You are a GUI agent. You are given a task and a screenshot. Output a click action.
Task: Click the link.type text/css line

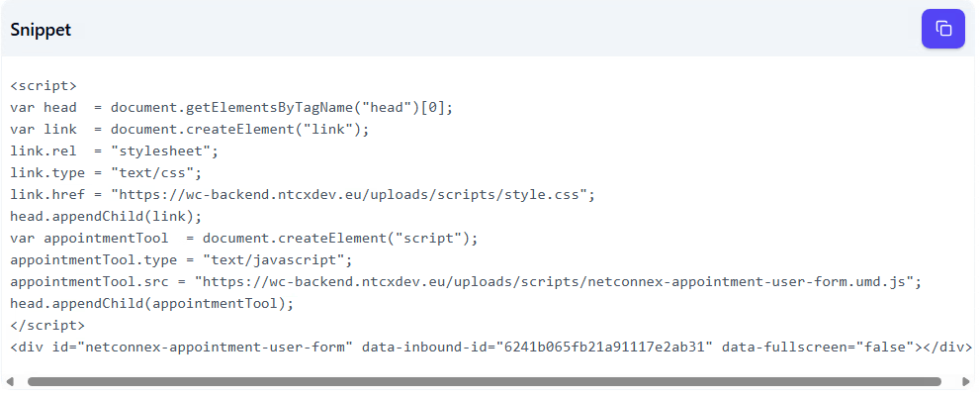[106, 172]
